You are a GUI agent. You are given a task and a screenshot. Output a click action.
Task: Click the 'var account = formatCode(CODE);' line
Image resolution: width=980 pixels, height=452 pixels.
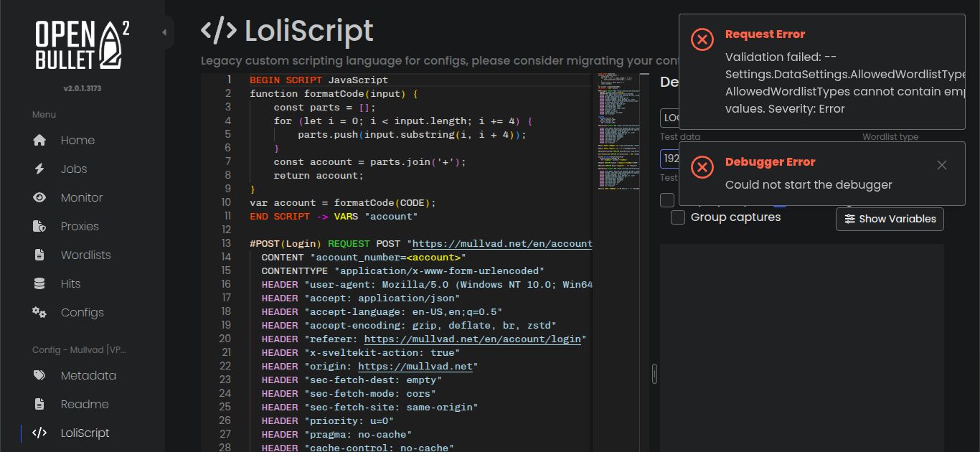click(x=343, y=202)
